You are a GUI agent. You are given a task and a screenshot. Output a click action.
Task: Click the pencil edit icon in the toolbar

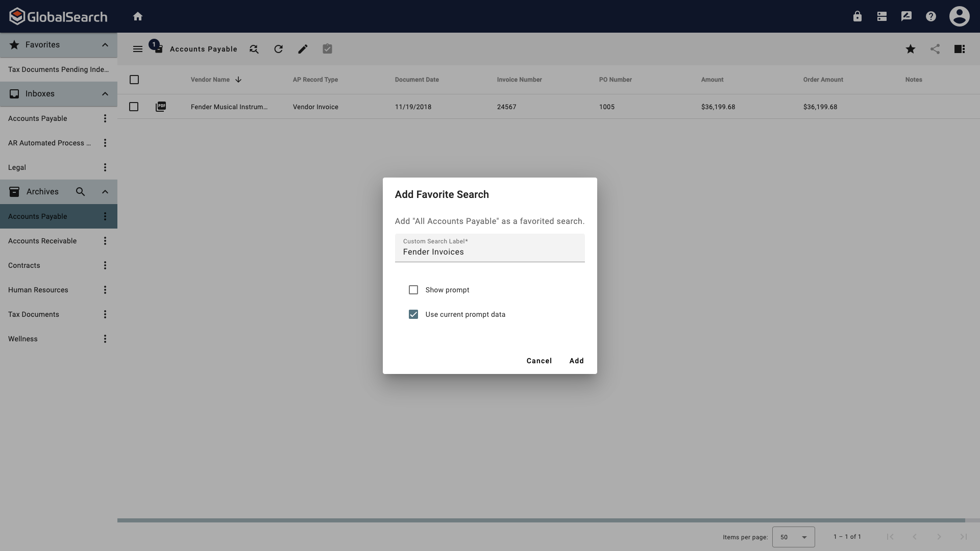[303, 49]
